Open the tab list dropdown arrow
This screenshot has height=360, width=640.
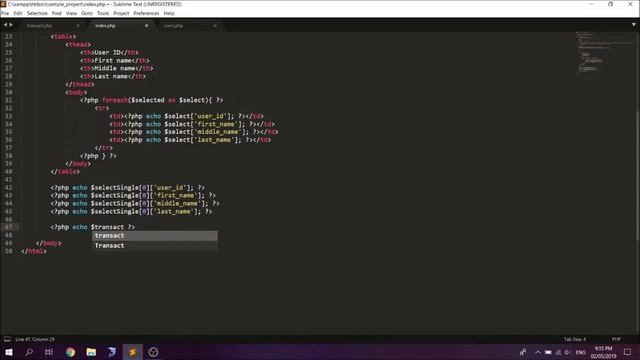pyautogui.click(x=634, y=25)
